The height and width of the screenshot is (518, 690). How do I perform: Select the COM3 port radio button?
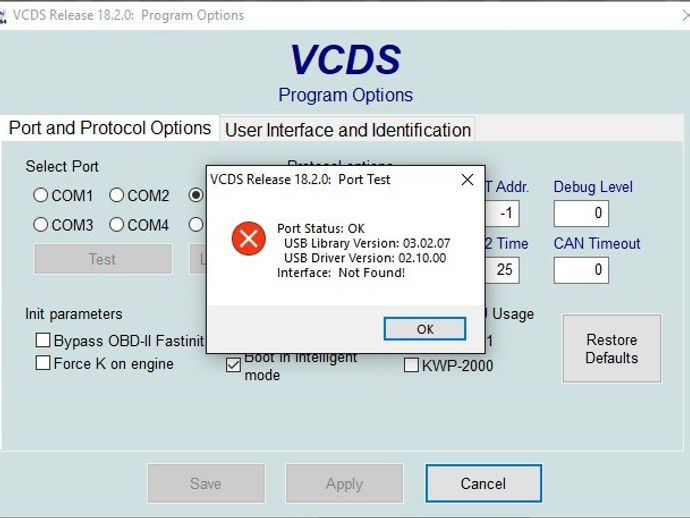tap(40, 225)
